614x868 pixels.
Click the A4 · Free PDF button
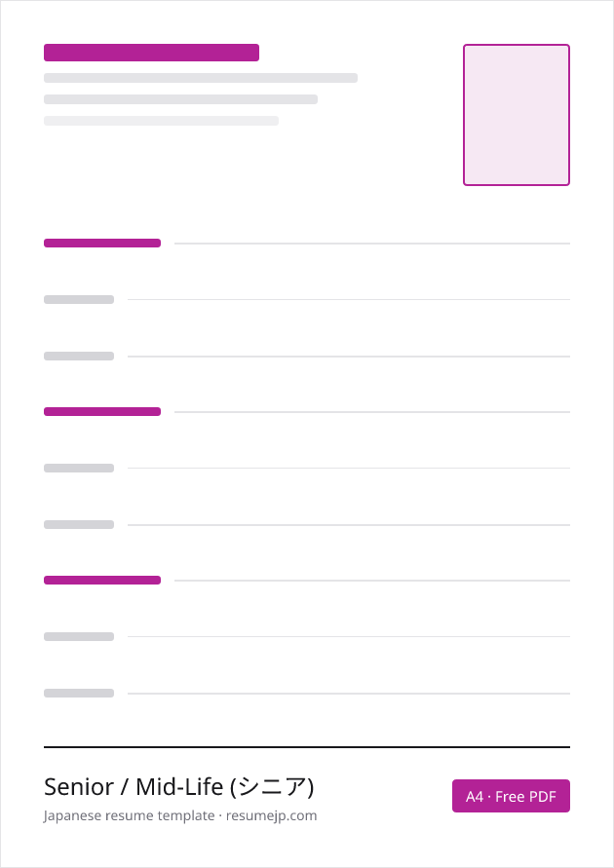(x=511, y=796)
